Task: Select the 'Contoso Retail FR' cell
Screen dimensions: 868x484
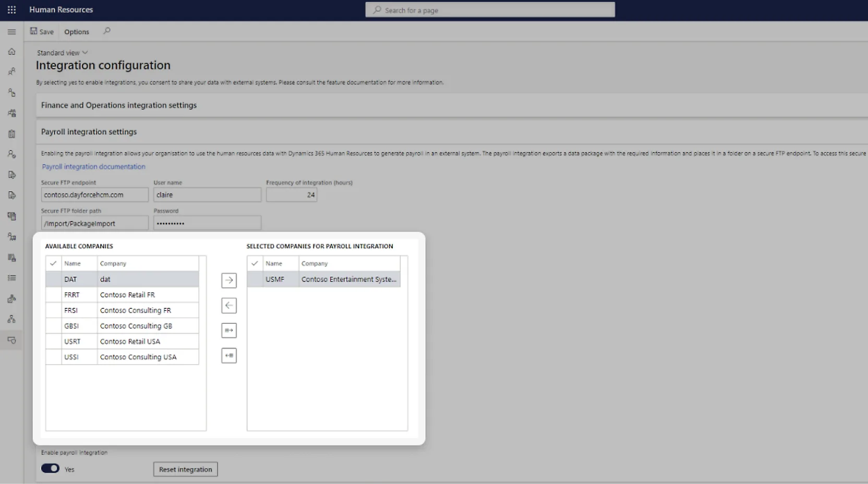Action: click(148, 295)
